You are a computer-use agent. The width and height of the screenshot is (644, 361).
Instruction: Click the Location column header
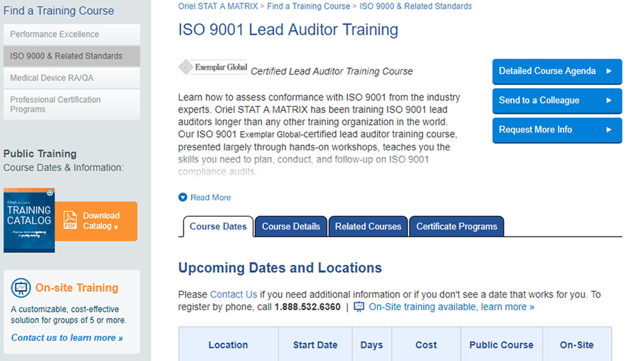click(x=228, y=345)
